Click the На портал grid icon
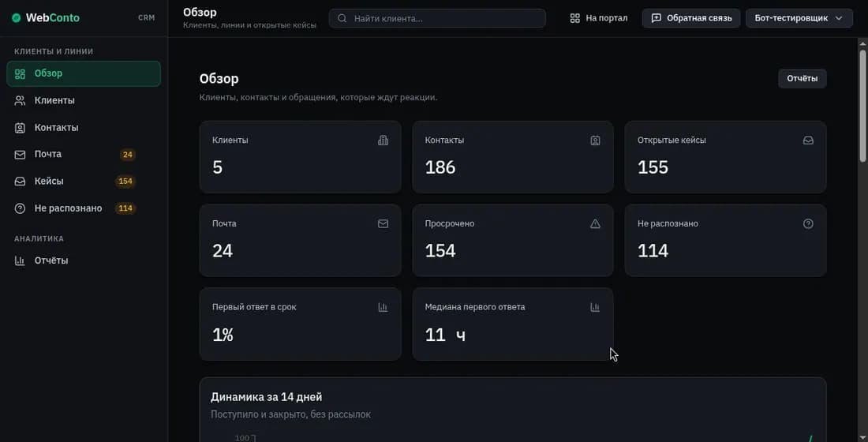 (x=574, y=18)
